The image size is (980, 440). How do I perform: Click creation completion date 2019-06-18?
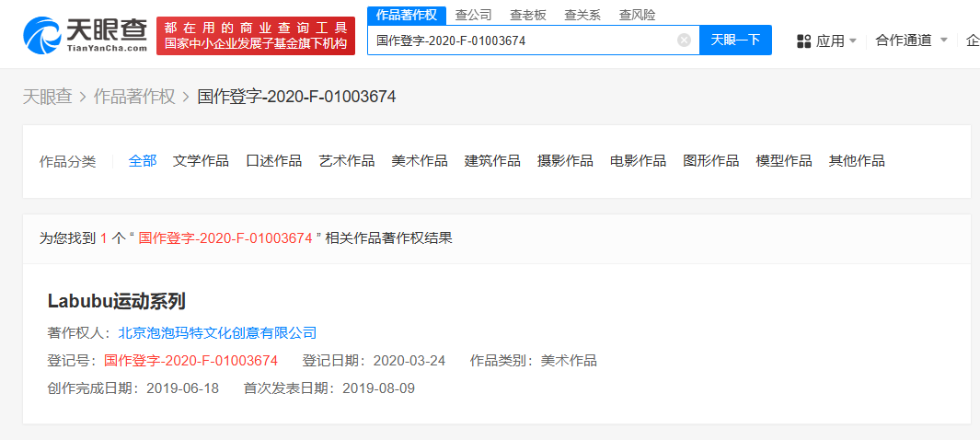click(x=182, y=388)
